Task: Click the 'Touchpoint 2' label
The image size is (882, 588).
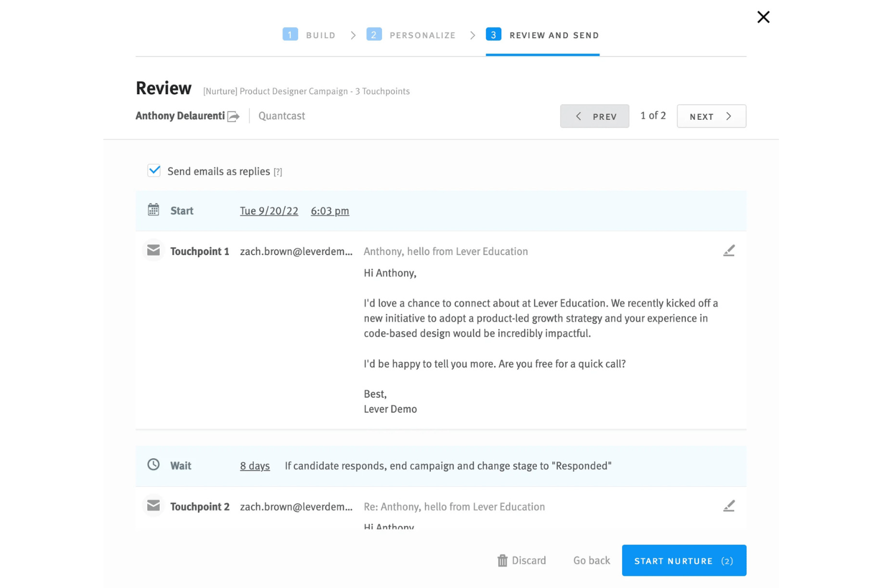Action: click(x=200, y=506)
